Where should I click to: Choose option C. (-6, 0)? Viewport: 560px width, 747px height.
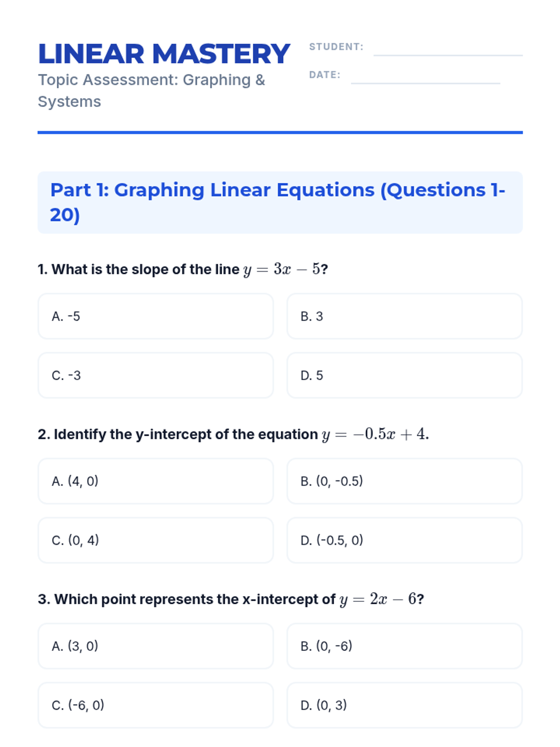[155, 705]
